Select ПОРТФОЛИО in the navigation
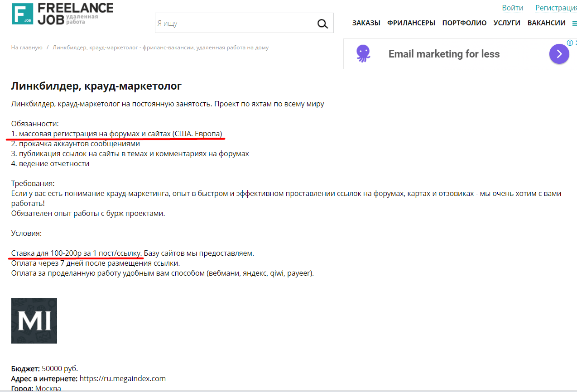Screen dimensions: 577x392 click(464, 23)
